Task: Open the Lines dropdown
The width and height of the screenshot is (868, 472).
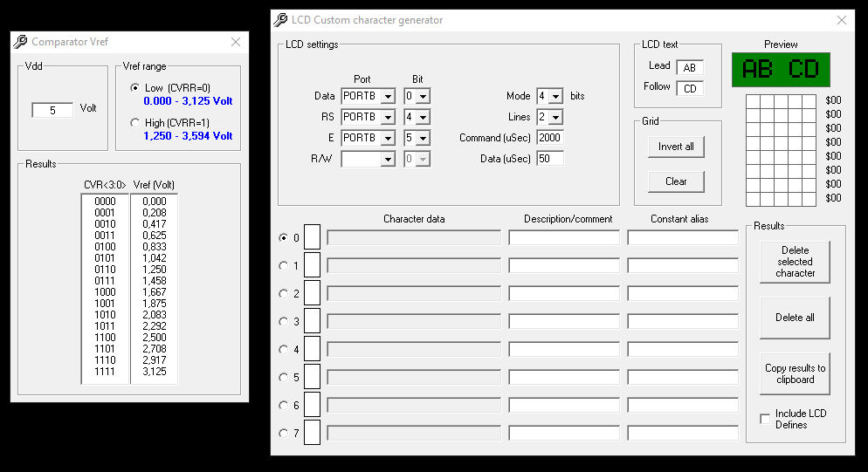Action: tap(555, 117)
